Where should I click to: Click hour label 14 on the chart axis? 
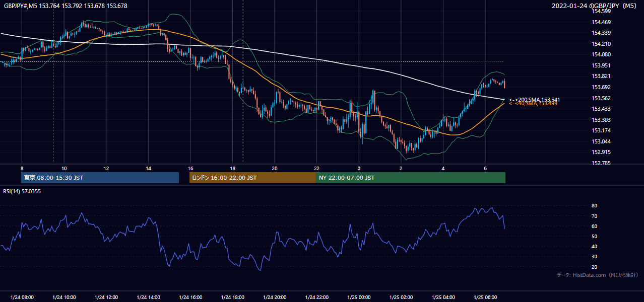point(148,168)
